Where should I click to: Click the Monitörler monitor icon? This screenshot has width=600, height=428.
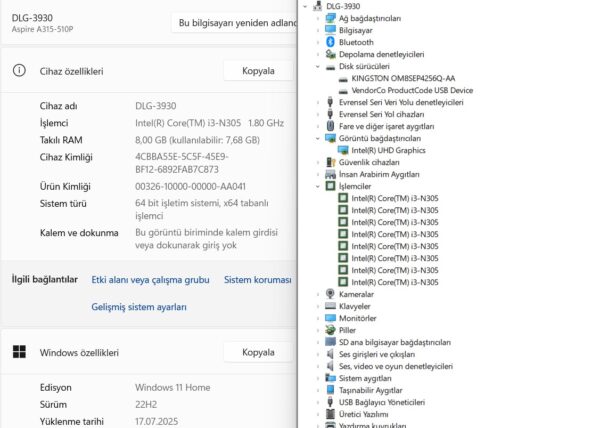(331, 318)
